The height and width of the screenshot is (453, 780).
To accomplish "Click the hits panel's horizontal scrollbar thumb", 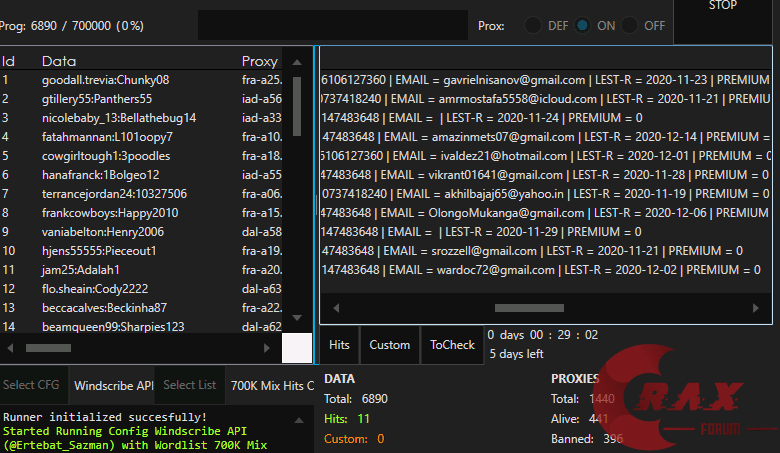I will coord(528,308).
